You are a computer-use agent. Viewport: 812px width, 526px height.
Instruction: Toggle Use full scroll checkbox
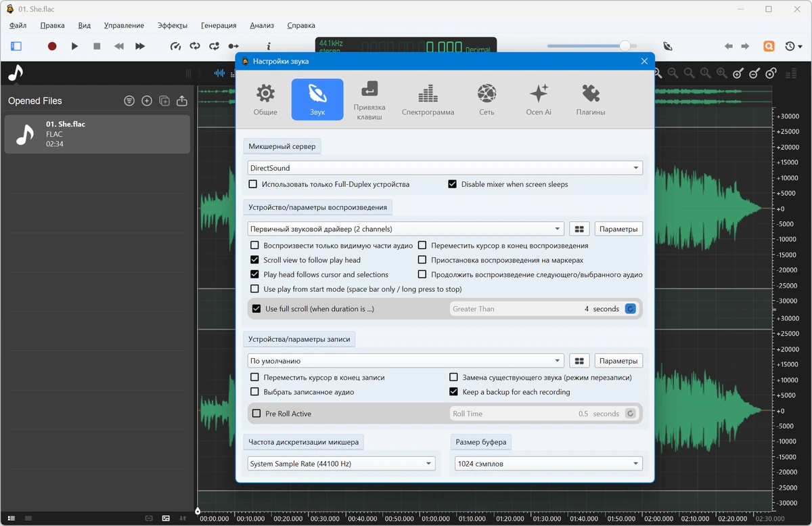256,309
